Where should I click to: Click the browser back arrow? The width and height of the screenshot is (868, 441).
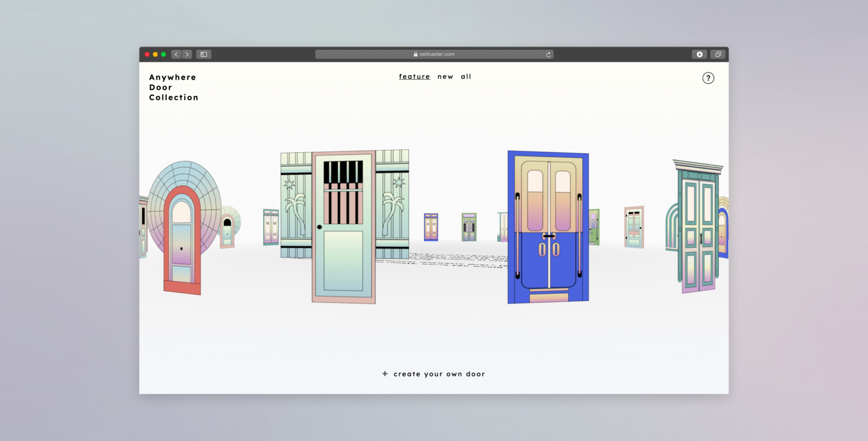pos(176,54)
